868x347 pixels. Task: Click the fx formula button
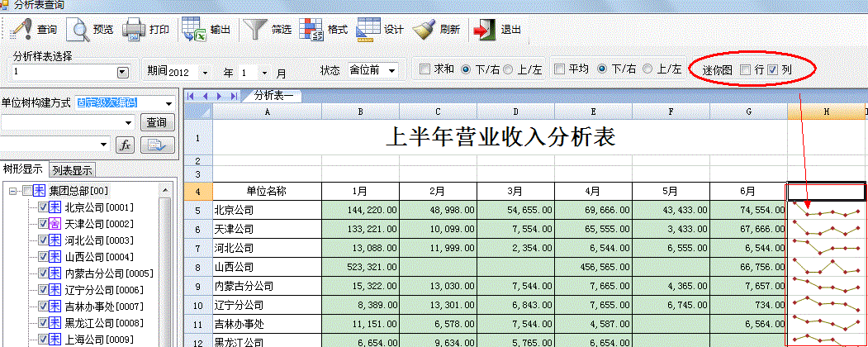(125, 145)
